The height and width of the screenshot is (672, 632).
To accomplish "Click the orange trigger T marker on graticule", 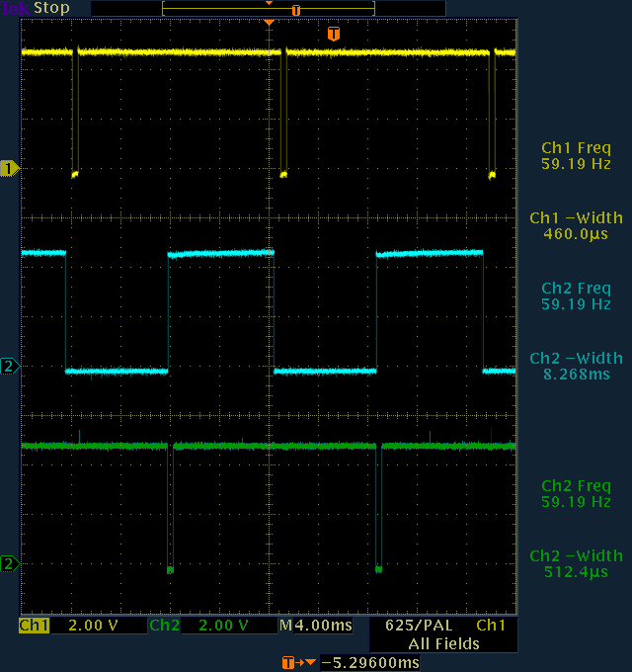I will 334,34.
